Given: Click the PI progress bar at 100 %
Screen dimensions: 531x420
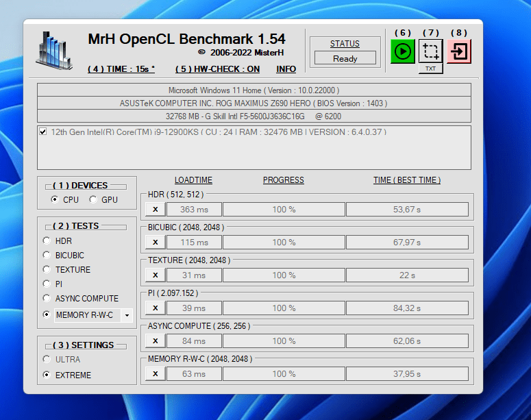Looking at the screenshot, I should tap(284, 308).
